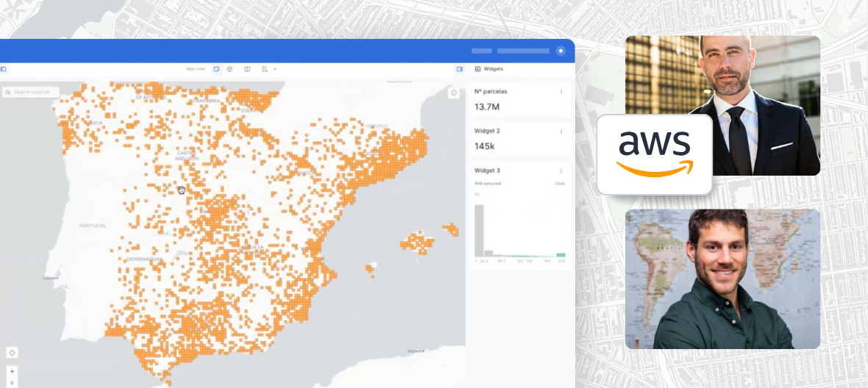
Task: Open Nº parcelas widget options menu
Action: click(x=561, y=92)
